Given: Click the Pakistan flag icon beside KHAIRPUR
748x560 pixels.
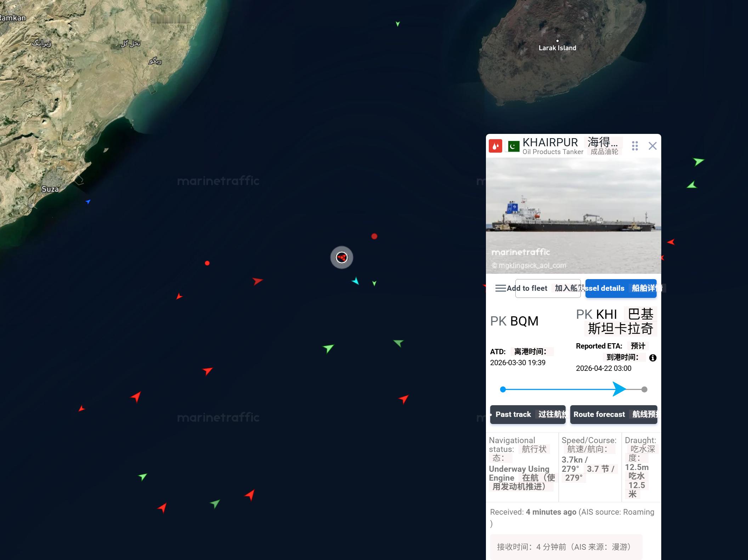Looking at the screenshot, I should (514, 146).
